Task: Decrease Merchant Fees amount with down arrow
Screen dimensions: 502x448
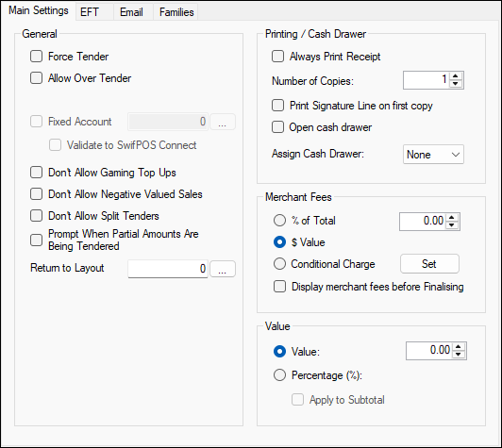Action: pyautogui.click(x=452, y=225)
